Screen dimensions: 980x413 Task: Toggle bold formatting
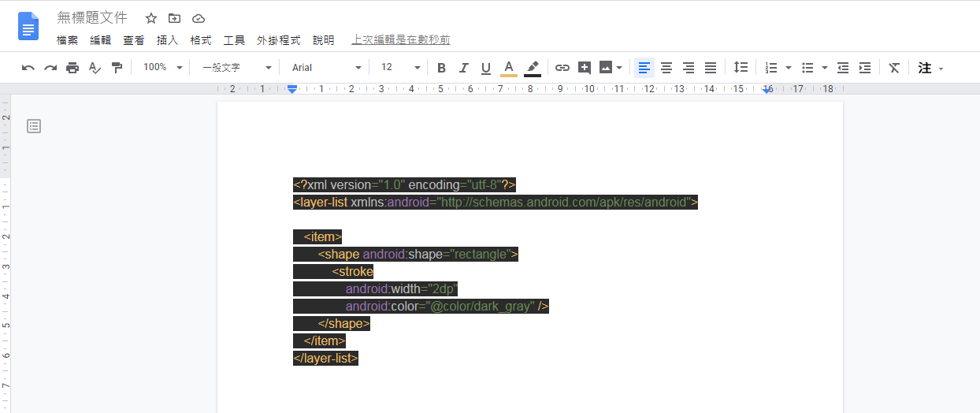(x=441, y=68)
